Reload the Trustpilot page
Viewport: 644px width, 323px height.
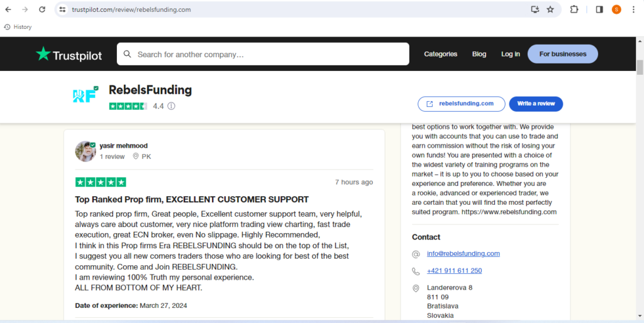42,9
